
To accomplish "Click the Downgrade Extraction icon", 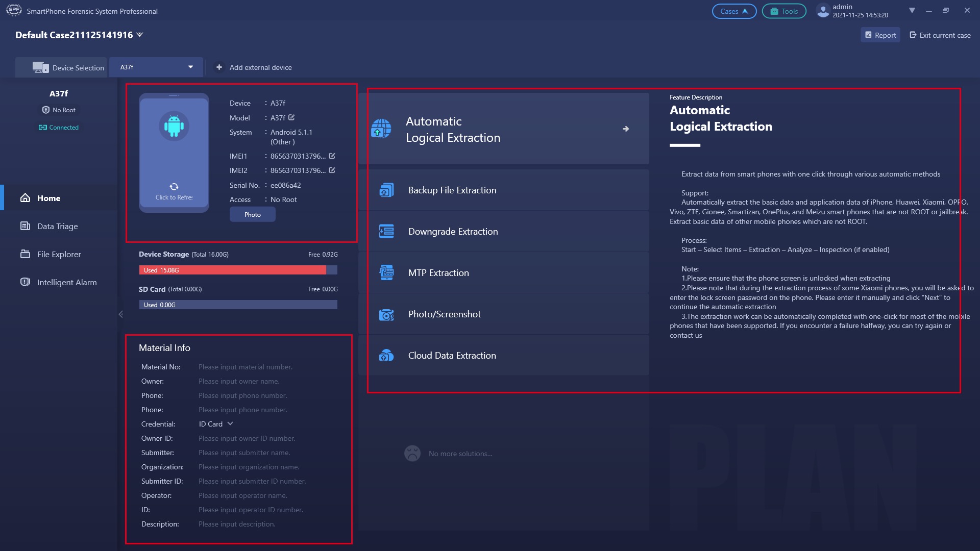I will pos(386,232).
